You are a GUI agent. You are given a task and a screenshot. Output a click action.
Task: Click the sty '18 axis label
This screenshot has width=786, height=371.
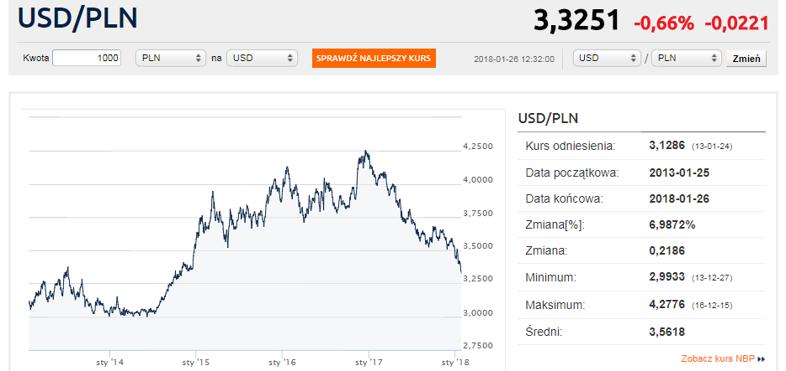coord(455,361)
